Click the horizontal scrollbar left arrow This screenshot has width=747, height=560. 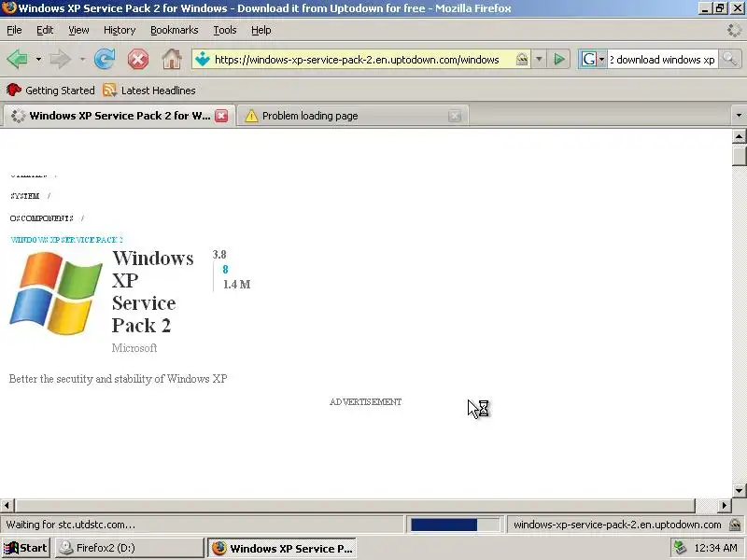tap(7, 505)
